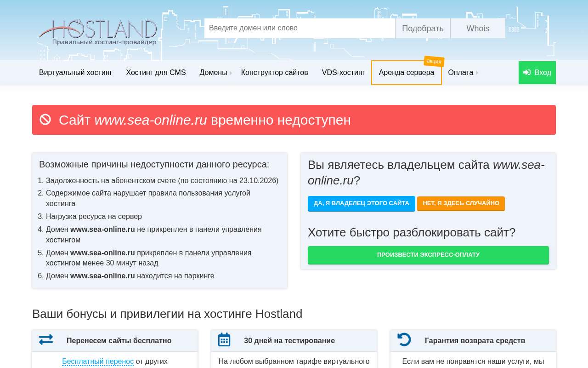Click 'Вы являетесь владельцем сайта' heading
The height and width of the screenshot is (368, 588).
[x=426, y=172]
